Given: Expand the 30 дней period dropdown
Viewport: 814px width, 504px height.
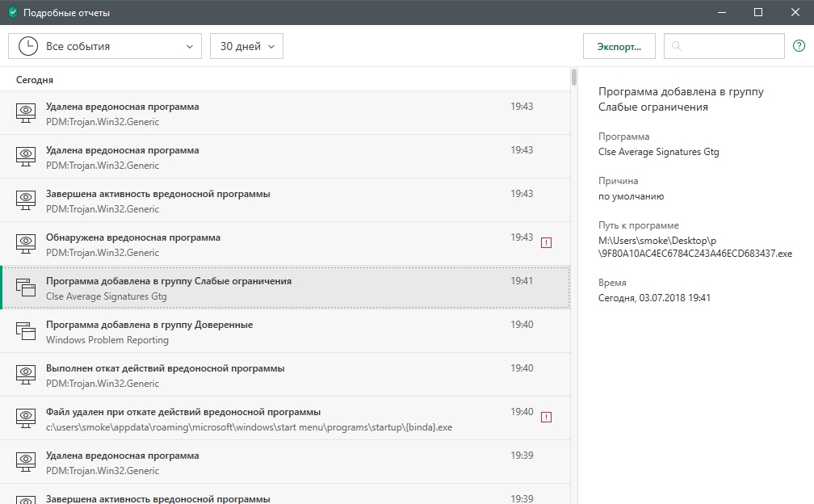Looking at the screenshot, I should [x=246, y=46].
